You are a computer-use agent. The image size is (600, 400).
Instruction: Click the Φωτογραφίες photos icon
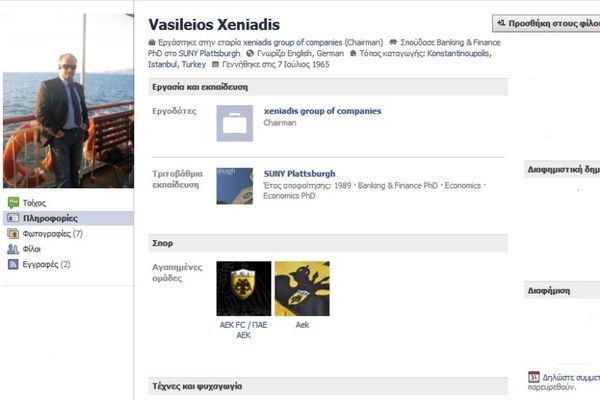pyautogui.click(x=13, y=234)
